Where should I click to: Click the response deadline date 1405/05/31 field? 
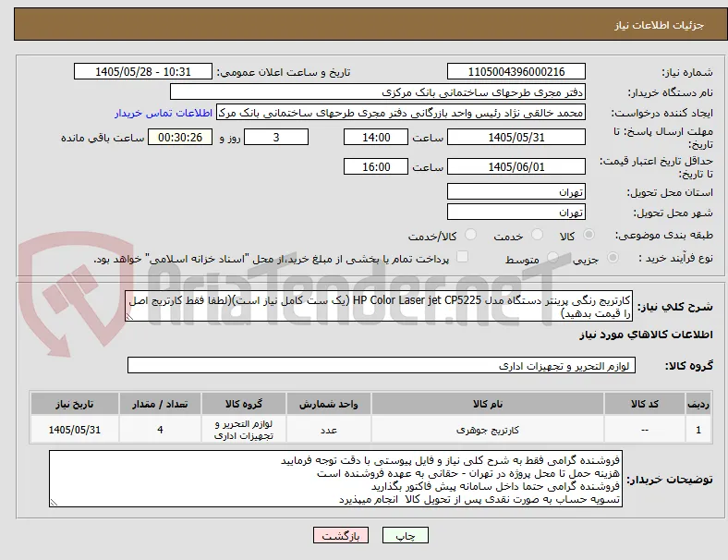point(516,137)
